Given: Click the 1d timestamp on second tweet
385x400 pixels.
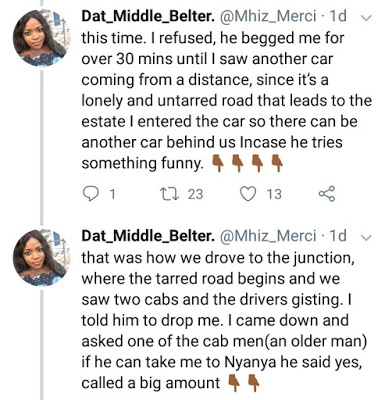Looking at the screenshot, I should point(338,236).
